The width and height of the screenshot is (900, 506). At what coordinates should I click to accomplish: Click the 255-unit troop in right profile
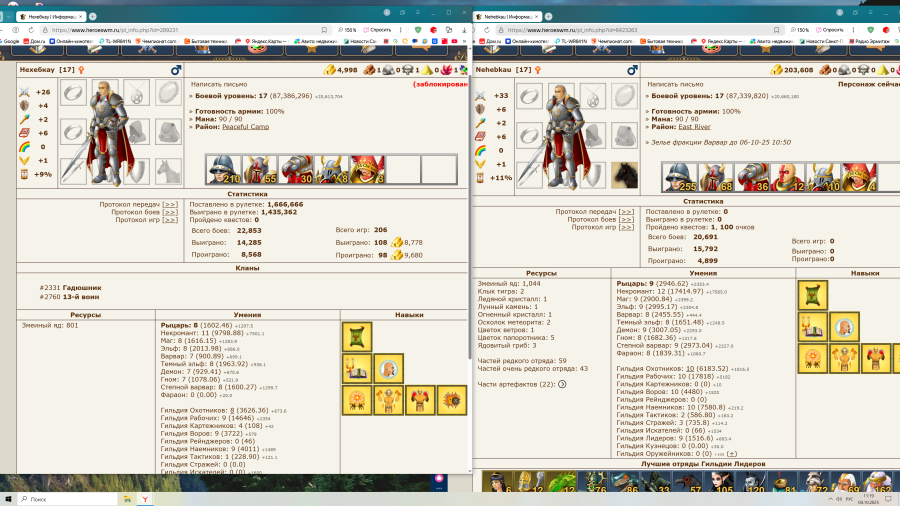tap(680, 177)
